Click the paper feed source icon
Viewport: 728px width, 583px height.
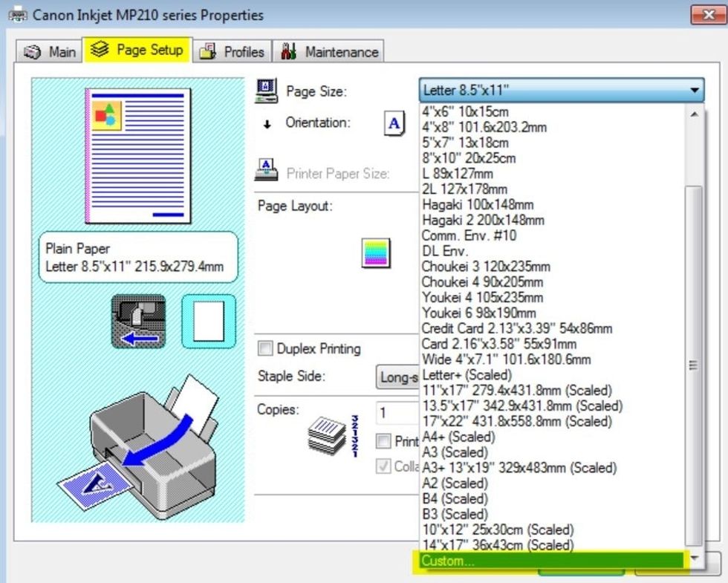pos(137,321)
